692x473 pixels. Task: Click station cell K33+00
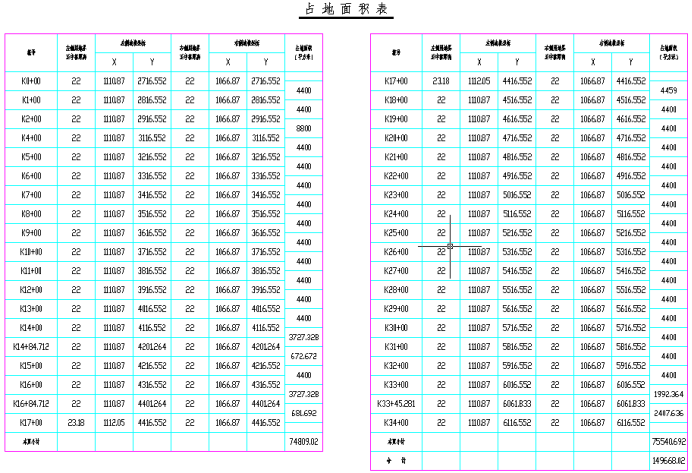tap(396, 385)
